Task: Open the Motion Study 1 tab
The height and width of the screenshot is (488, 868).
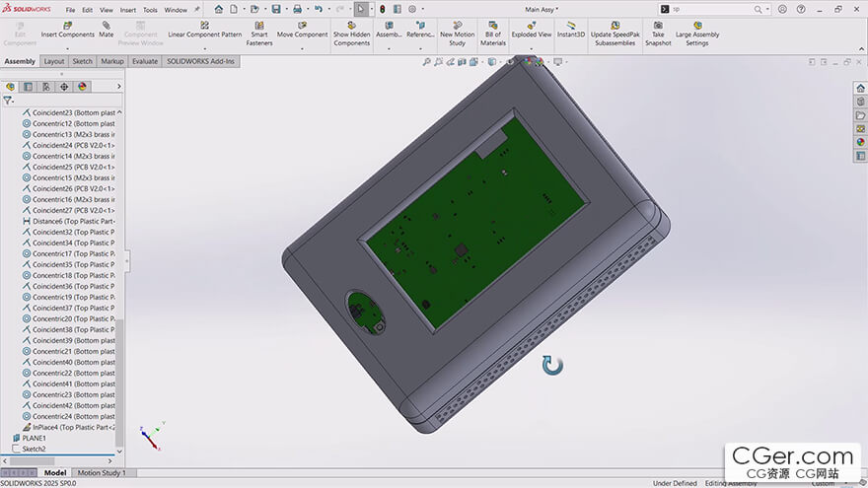Action: pos(102,473)
